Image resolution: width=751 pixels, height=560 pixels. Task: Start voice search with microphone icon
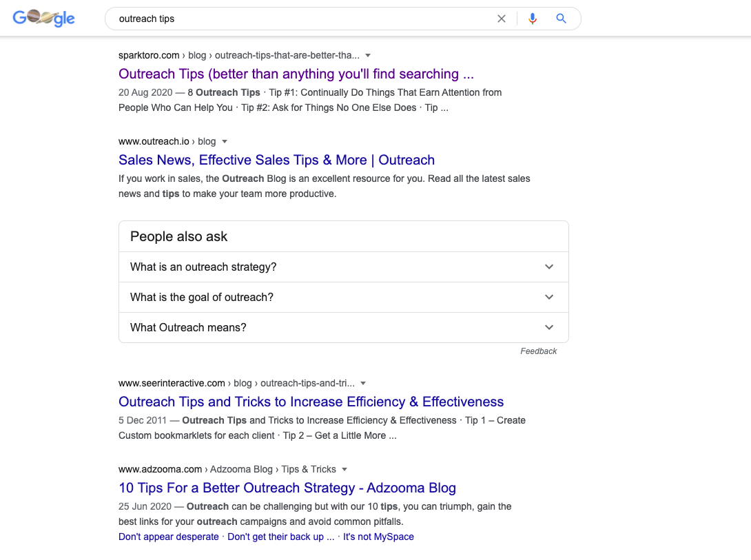(532, 19)
